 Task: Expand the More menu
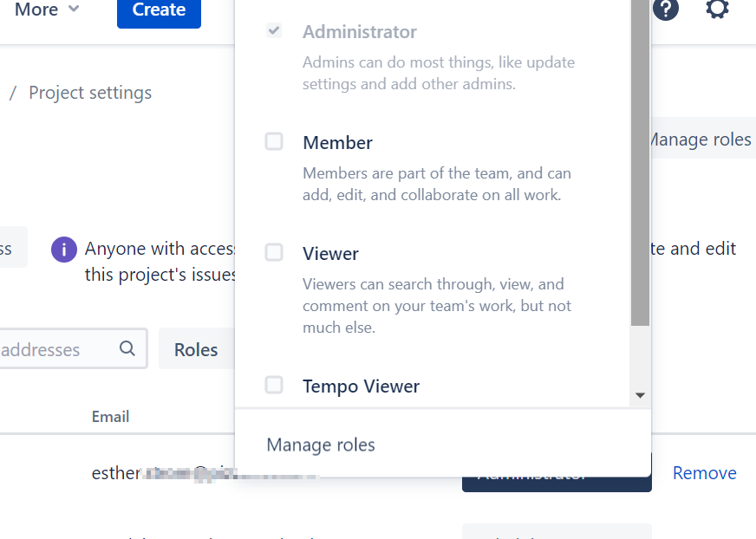tap(38, 10)
